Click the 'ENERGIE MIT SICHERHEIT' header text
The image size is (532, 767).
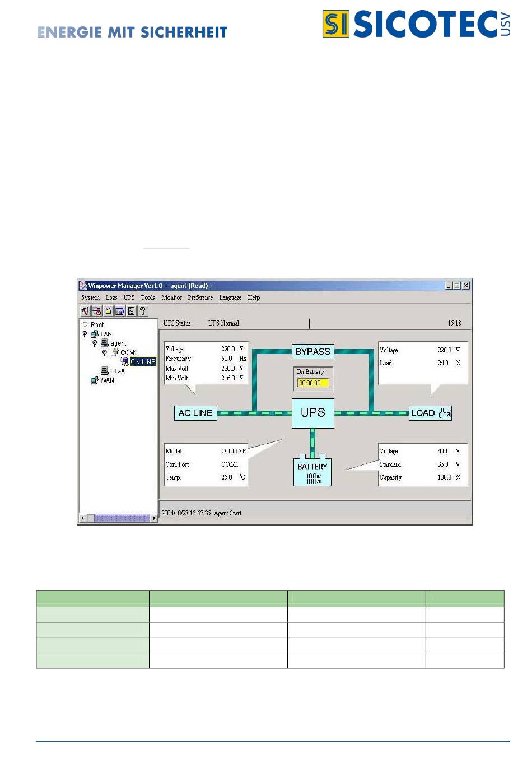[x=133, y=32]
